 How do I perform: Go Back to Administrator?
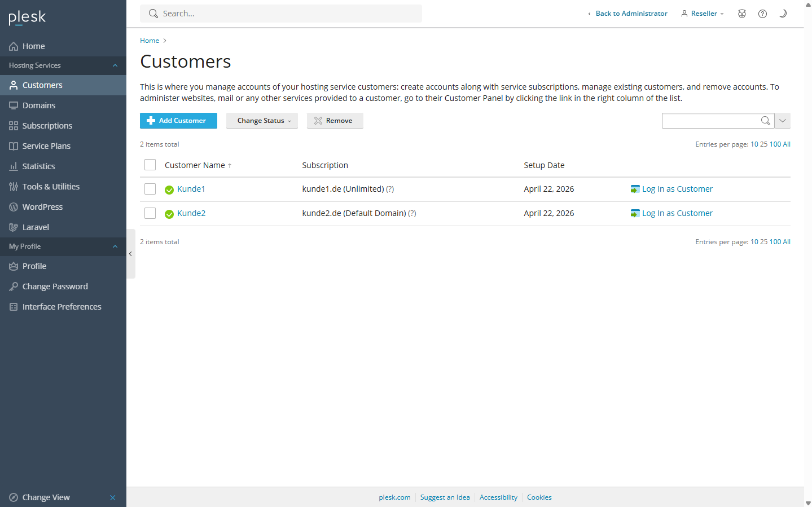[x=627, y=14]
